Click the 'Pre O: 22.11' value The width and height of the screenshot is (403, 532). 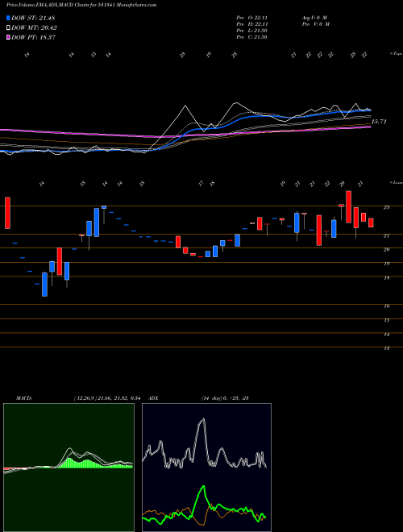(x=252, y=18)
